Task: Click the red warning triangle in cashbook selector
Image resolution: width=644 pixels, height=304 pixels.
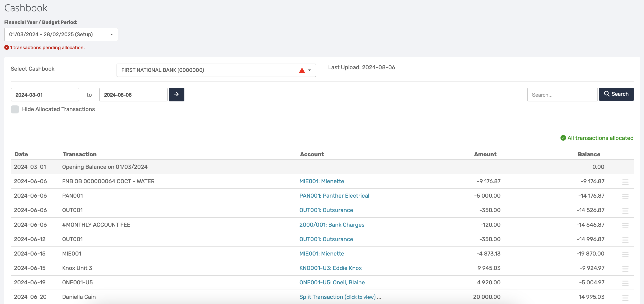Action: point(302,70)
